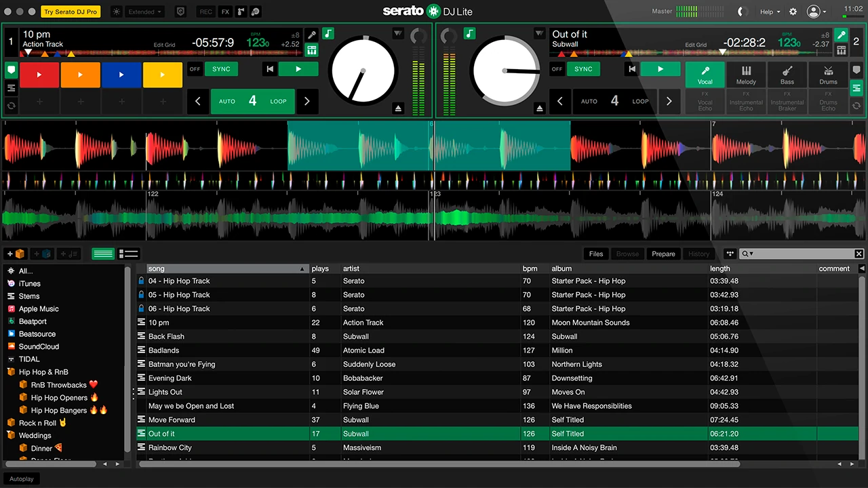Image resolution: width=868 pixels, height=488 pixels.
Task: Toggle key lock note icon on deck 1
Action: tap(328, 33)
